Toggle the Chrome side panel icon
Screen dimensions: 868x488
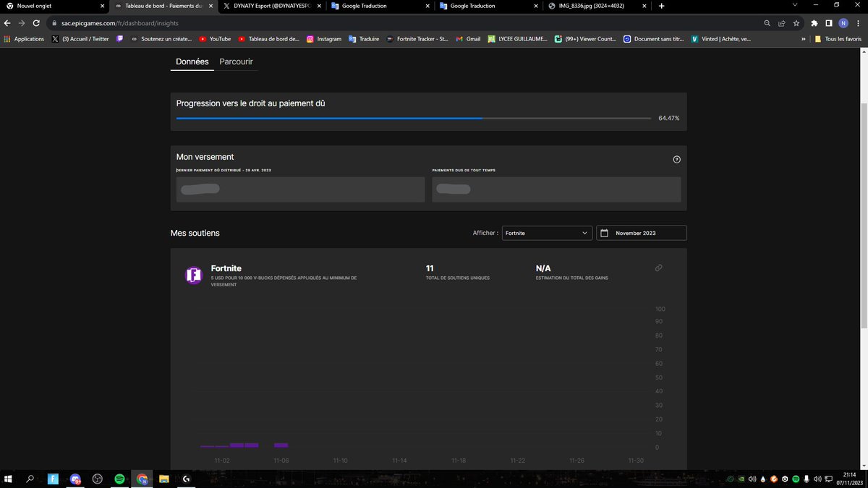(x=829, y=23)
